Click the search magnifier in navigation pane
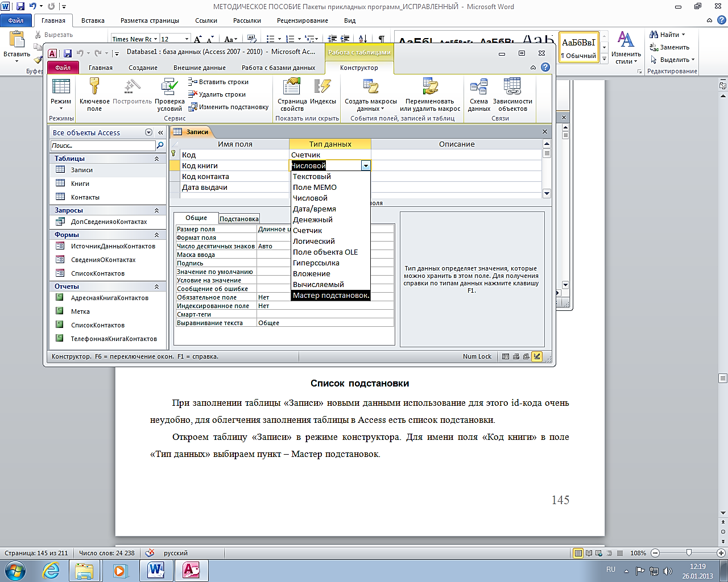Image resolution: width=728 pixels, height=582 pixels. pos(160,145)
